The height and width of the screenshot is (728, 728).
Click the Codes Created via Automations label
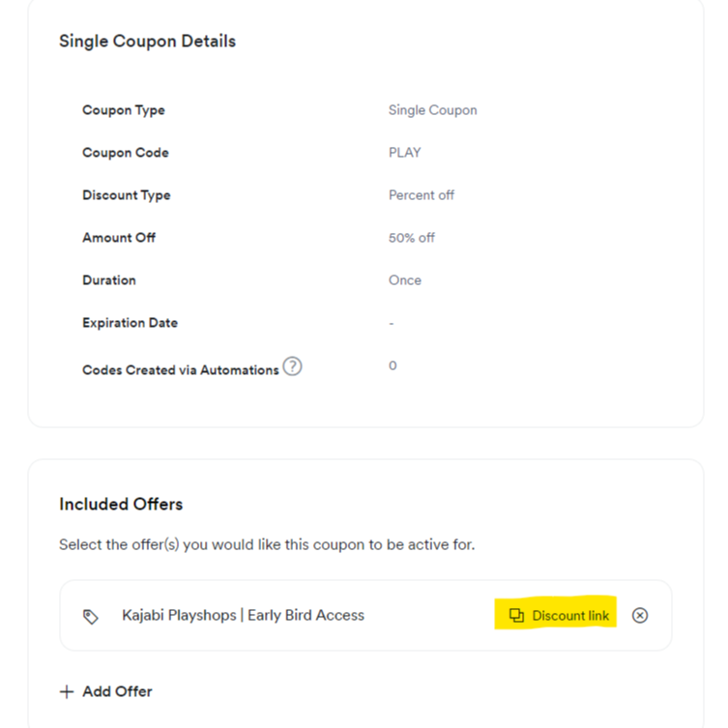click(x=181, y=370)
